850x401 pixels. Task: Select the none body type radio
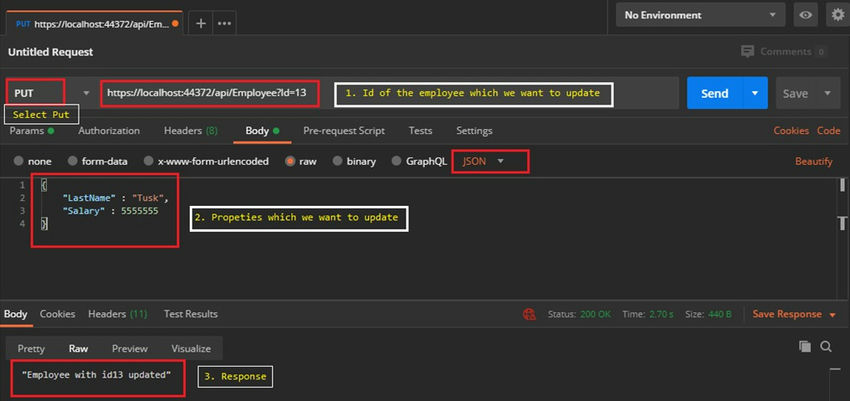19,161
